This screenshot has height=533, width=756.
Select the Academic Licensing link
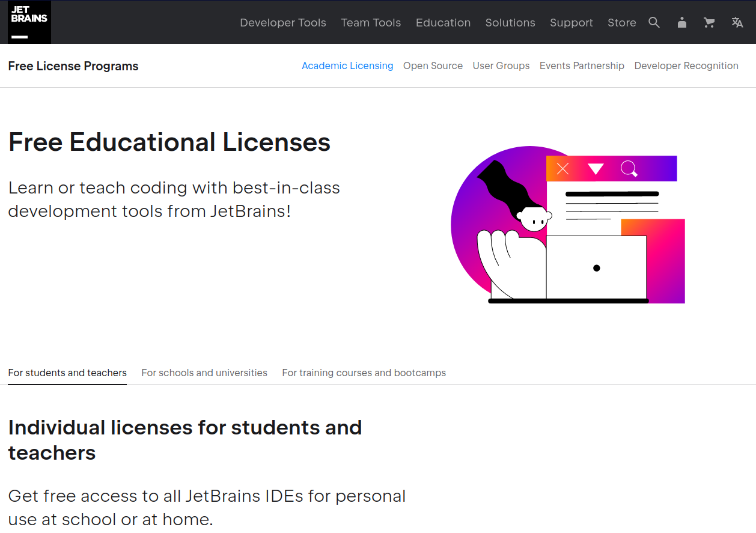[x=347, y=66]
